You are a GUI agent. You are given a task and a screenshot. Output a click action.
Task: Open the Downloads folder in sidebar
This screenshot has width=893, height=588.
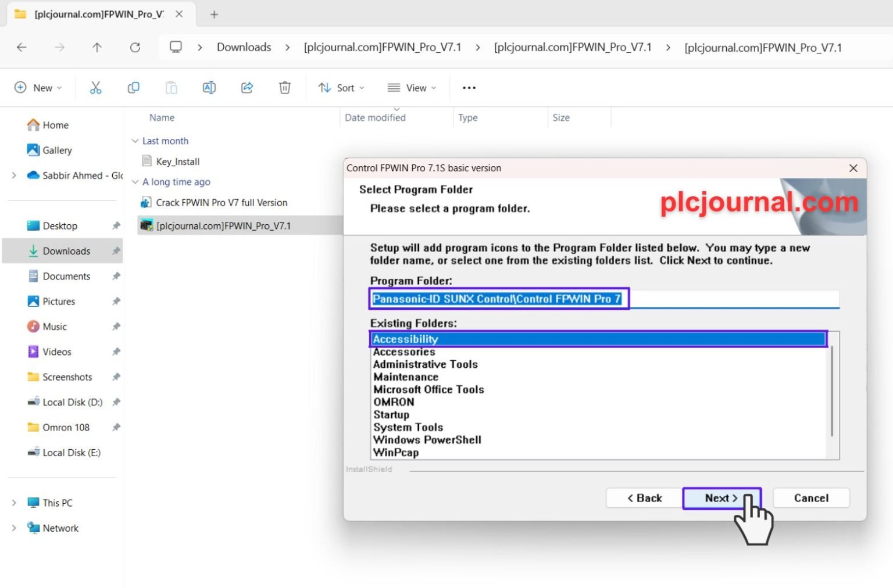66,250
